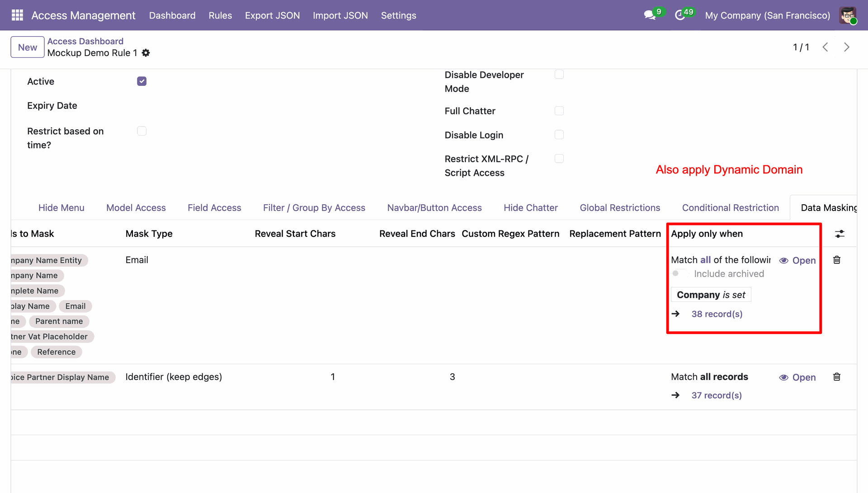Click Replacement Pattern column header
The image size is (868, 493).
click(x=615, y=234)
